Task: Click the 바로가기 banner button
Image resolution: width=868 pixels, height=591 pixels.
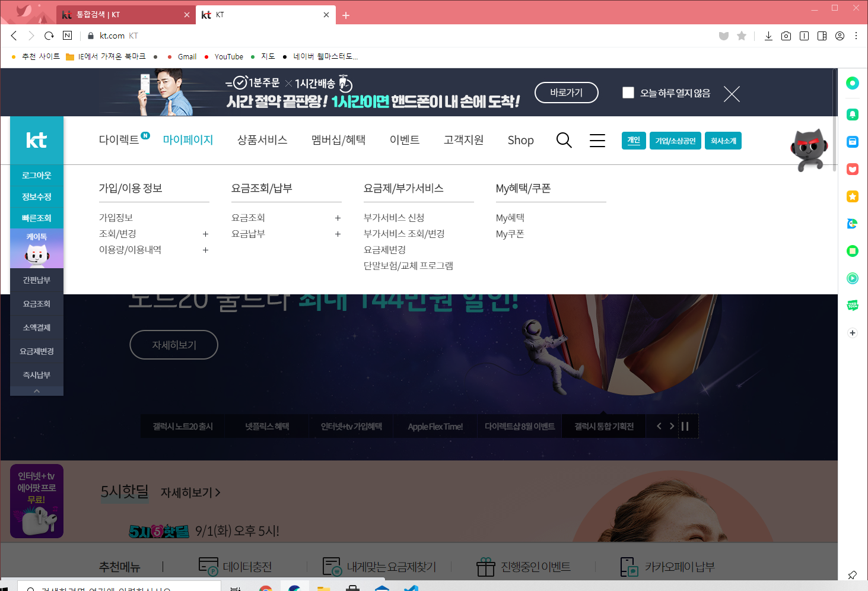Action: coord(566,93)
